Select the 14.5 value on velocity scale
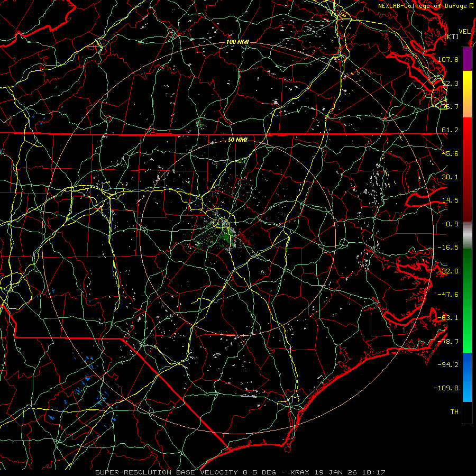 pyautogui.click(x=450, y=200)
